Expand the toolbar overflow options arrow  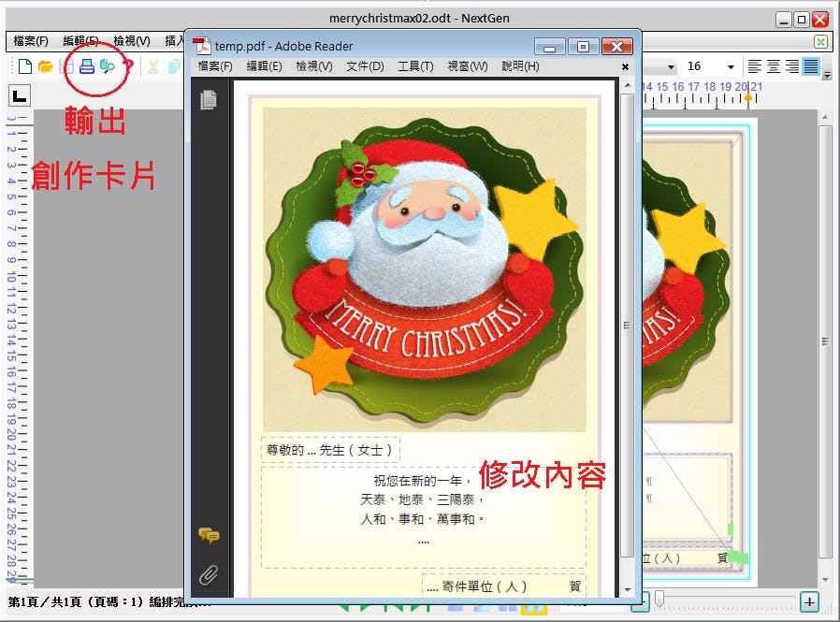tap(828, 75)
